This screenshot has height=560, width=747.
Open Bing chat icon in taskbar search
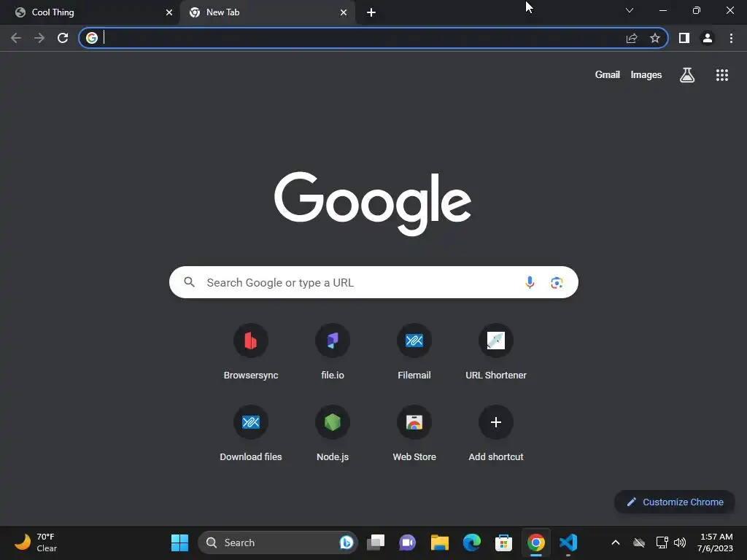[x=347, y=542]
